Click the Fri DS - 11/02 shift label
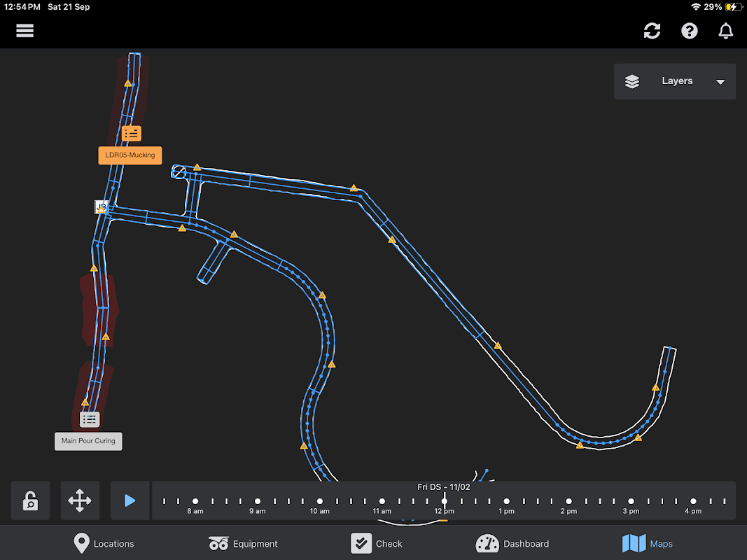This screenshot has height=560, width=747. pos(444,486)
